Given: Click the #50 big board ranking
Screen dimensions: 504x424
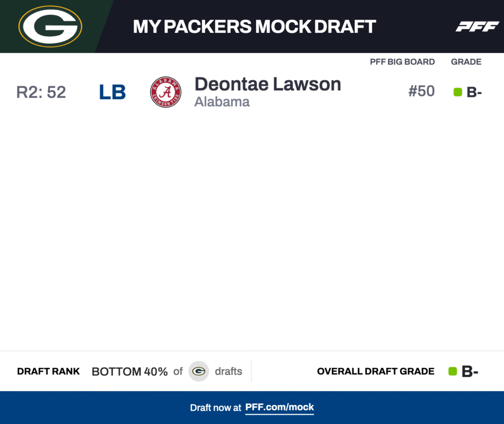Looking at the screenshot, I should point(421,91).
